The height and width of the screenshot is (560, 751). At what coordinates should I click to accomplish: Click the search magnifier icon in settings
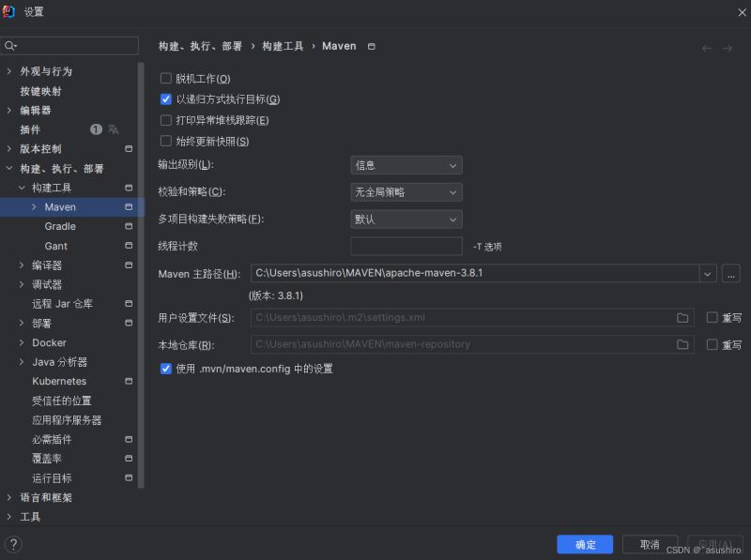9,46
